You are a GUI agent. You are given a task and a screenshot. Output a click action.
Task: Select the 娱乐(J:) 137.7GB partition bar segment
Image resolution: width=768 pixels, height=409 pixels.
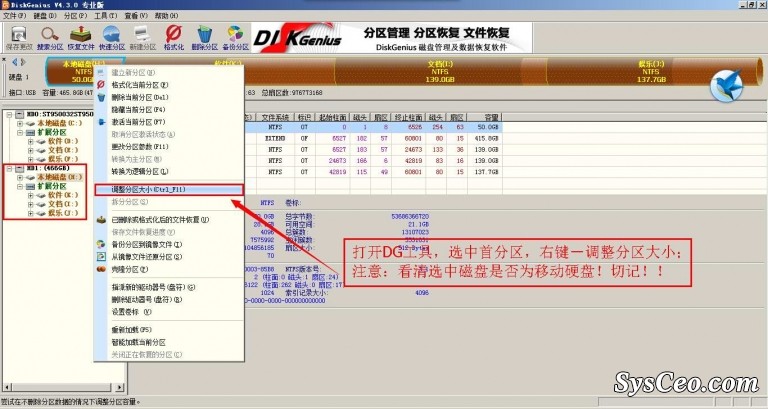tap(651, 72)
